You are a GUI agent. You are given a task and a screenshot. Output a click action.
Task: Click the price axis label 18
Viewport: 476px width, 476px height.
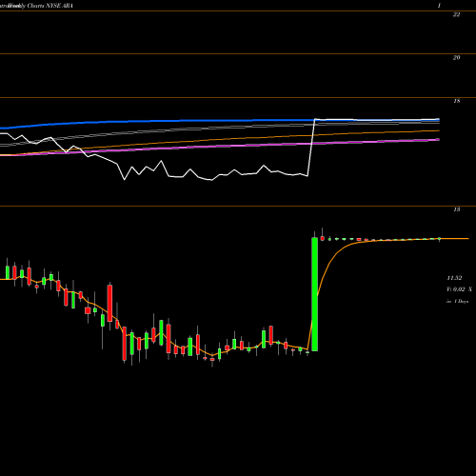pos(456,101)
